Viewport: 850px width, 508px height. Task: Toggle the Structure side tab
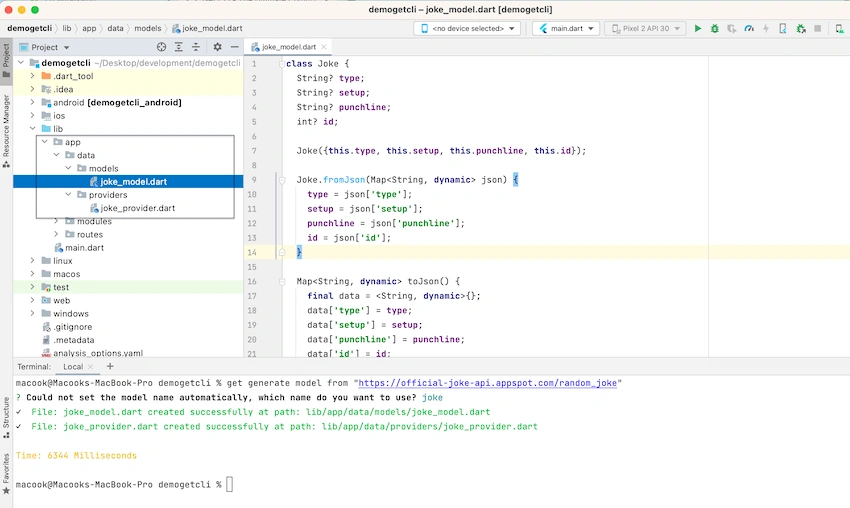click(6, 417)
